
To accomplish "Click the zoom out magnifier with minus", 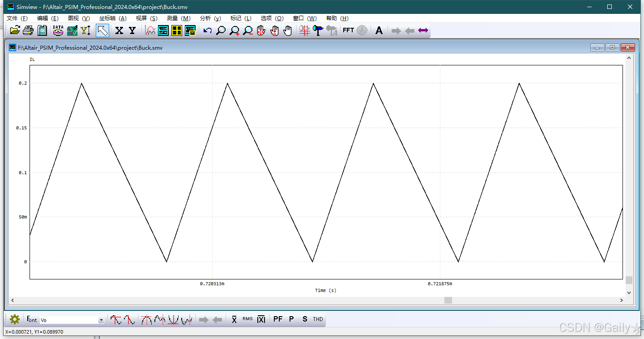I will 248,30.
